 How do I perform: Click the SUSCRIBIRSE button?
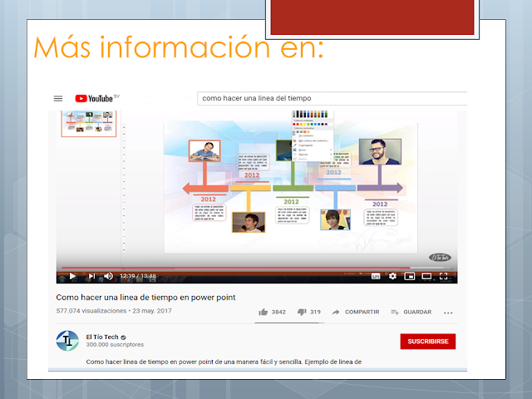(428, 342)
